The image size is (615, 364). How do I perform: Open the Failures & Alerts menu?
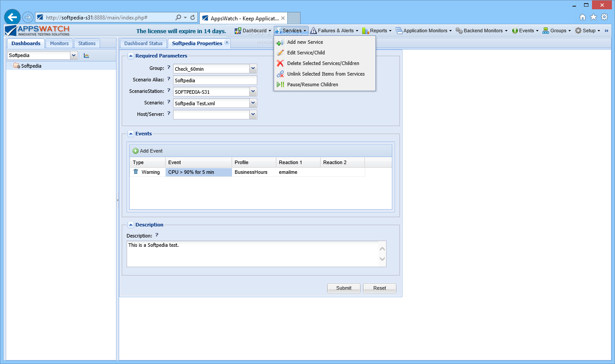334,31
